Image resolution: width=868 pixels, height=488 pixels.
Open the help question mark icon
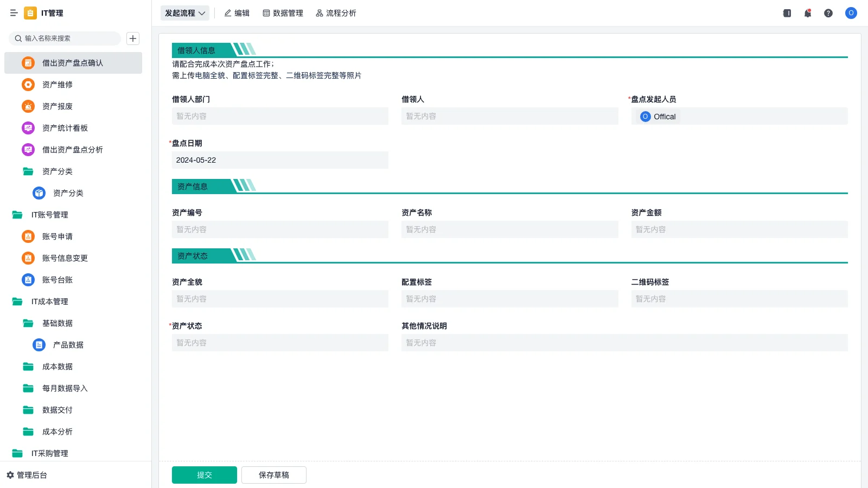[828, 13]
